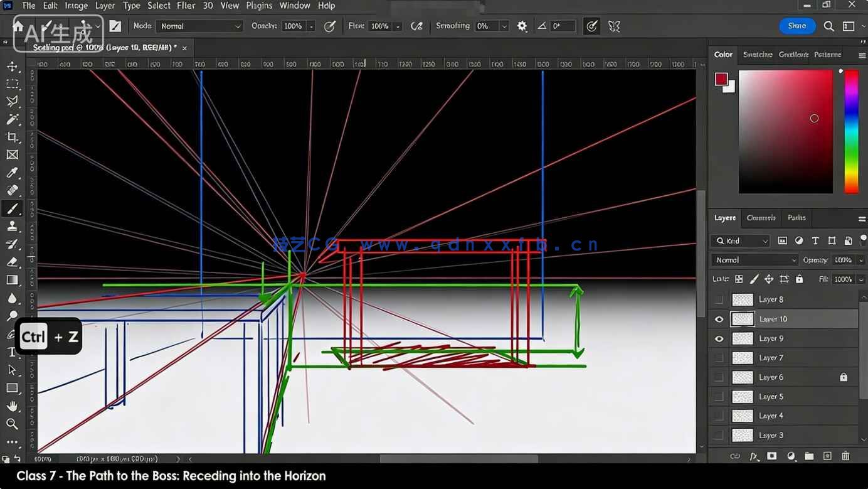Screen dimensions: 868x489
Task: Switch to the Swatches panel tab
Action: [x=757, y=55]
